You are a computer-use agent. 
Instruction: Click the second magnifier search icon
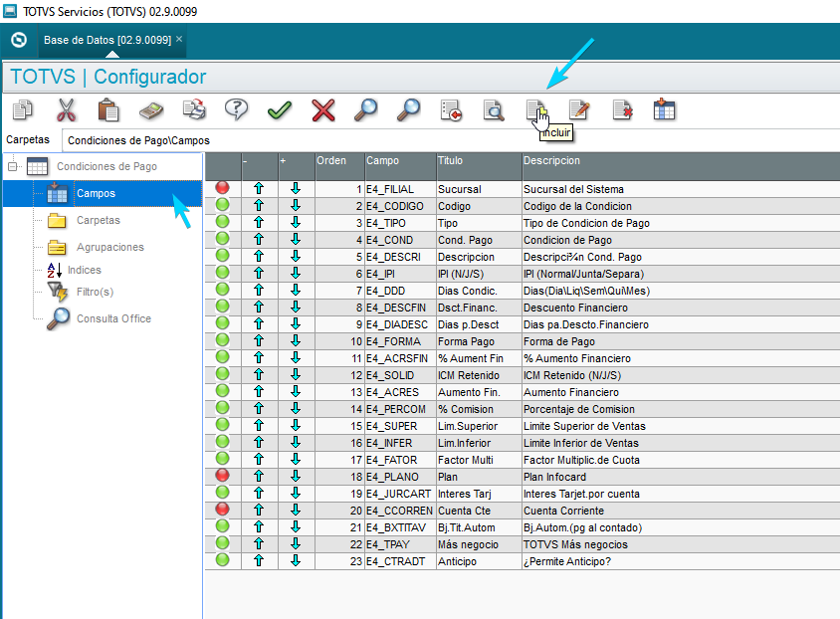(x=409, y=109)
